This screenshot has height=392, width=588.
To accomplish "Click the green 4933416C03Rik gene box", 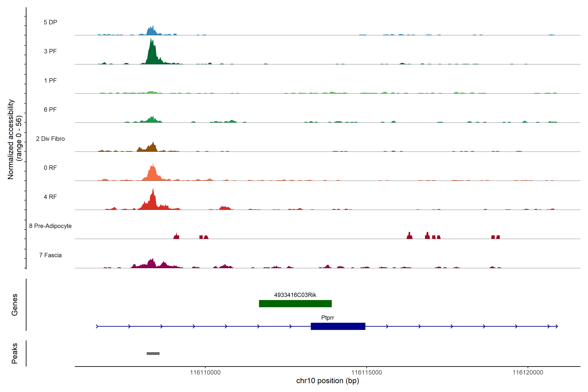I will pyautogui.click(x=295, y=303).
